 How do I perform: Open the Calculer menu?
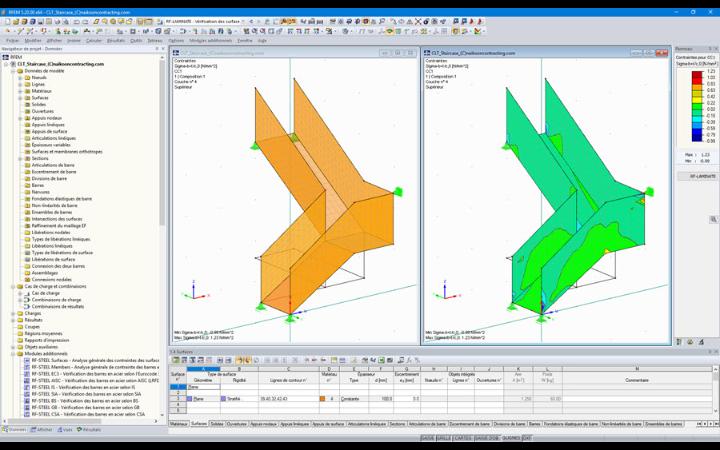(x=94, y=40)
